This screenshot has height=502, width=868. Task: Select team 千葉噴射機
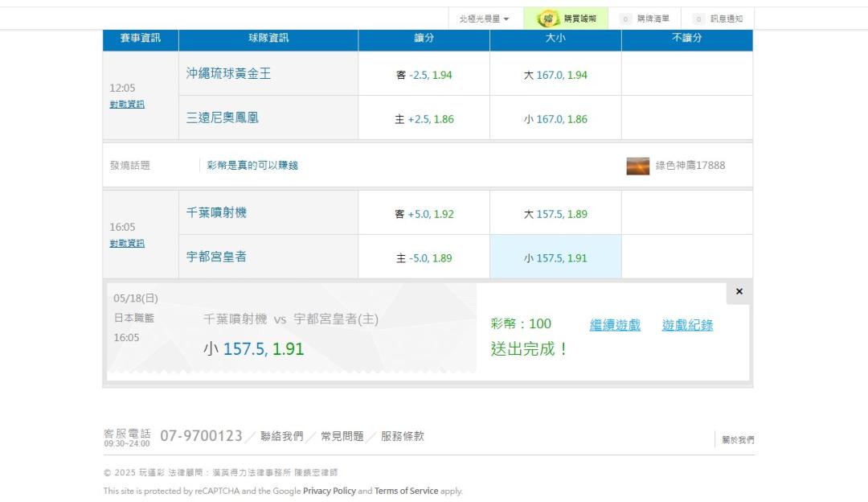216,212
